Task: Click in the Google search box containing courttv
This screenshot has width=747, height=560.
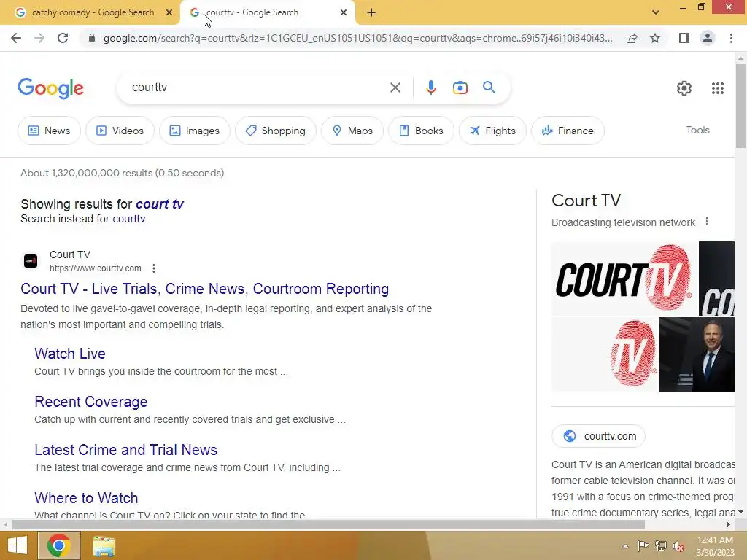Action: (x=258, y=87)
